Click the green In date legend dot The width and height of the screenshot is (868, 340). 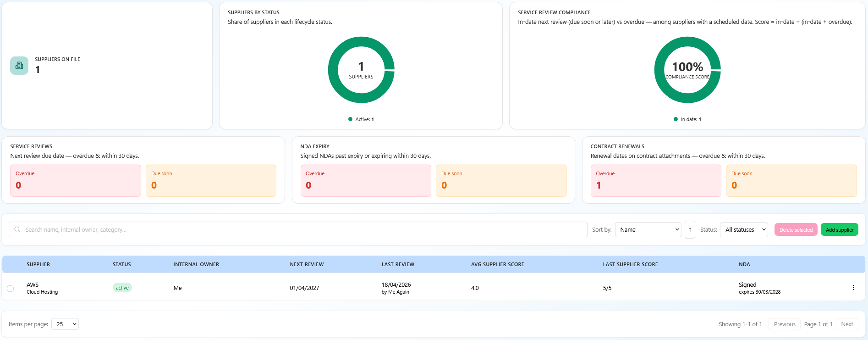tap(676, 119)
